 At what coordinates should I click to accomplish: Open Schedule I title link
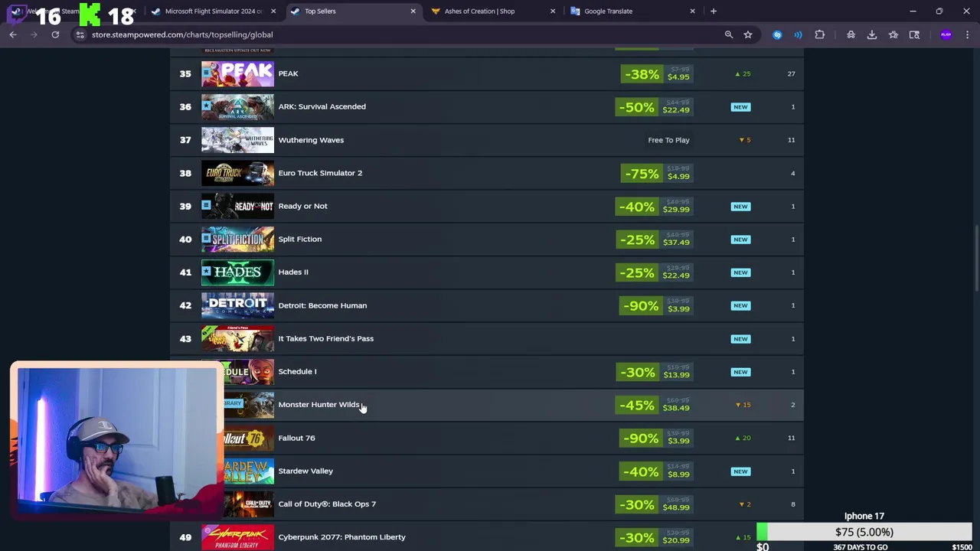pyautogui.click(x=297, y=371)
